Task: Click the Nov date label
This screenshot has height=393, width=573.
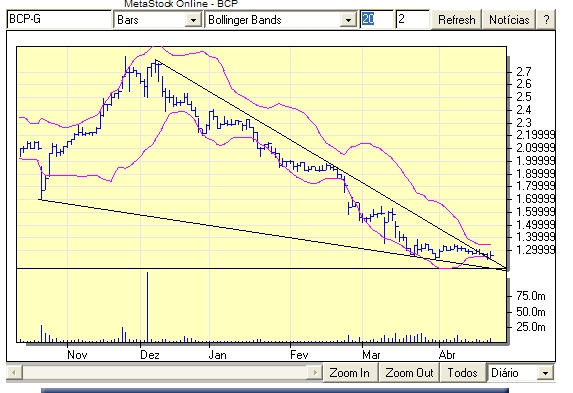Action: pyautogui.click(x=77, y=355)
